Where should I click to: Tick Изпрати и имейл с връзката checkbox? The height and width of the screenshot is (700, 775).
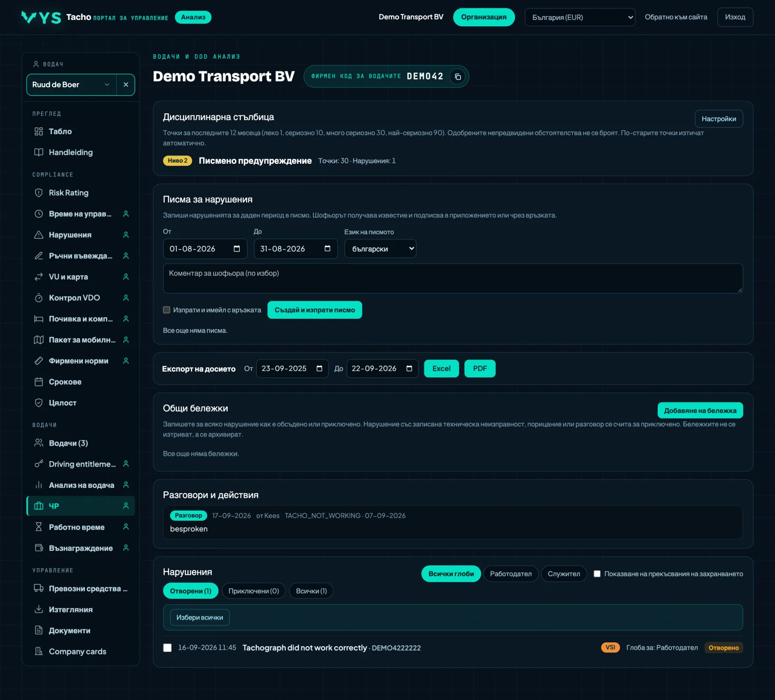click(x=167, y=310)
